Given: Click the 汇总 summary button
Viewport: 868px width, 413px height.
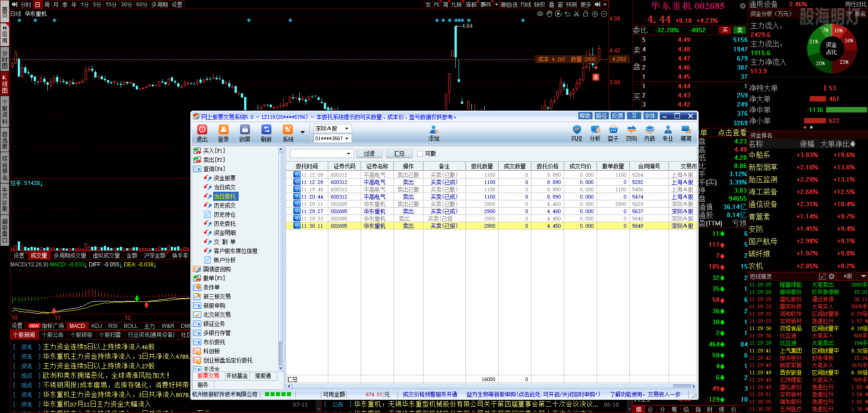Looking at the screenshot, I should tap(399, 153).
